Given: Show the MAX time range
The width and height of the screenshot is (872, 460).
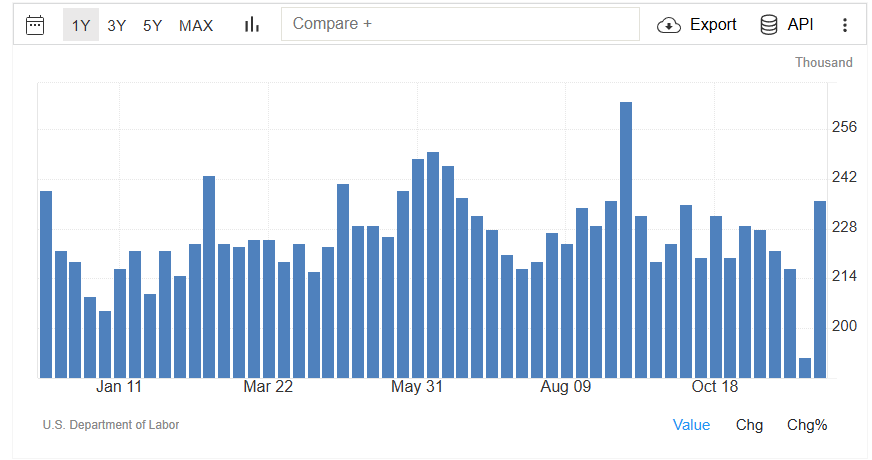Looking at the screenshot, I should [196, 26].
